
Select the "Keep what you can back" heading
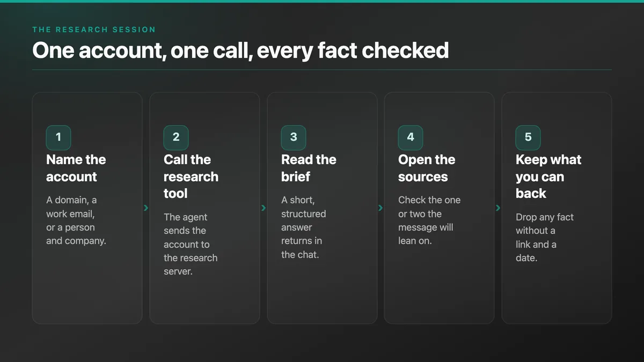(x=548, y=176)
